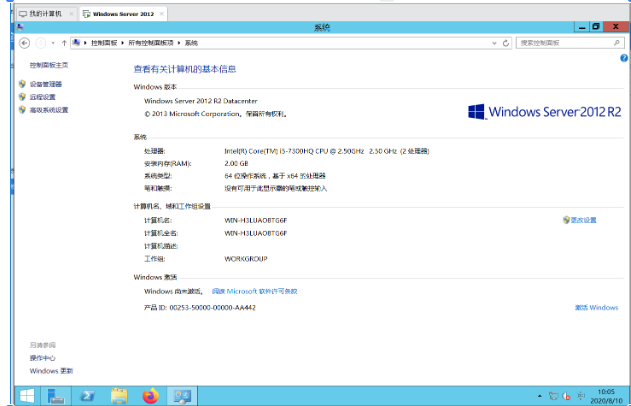Close the 系统 window
The image size is (631, 406).
pyautogui.click(x=616, y=27)
